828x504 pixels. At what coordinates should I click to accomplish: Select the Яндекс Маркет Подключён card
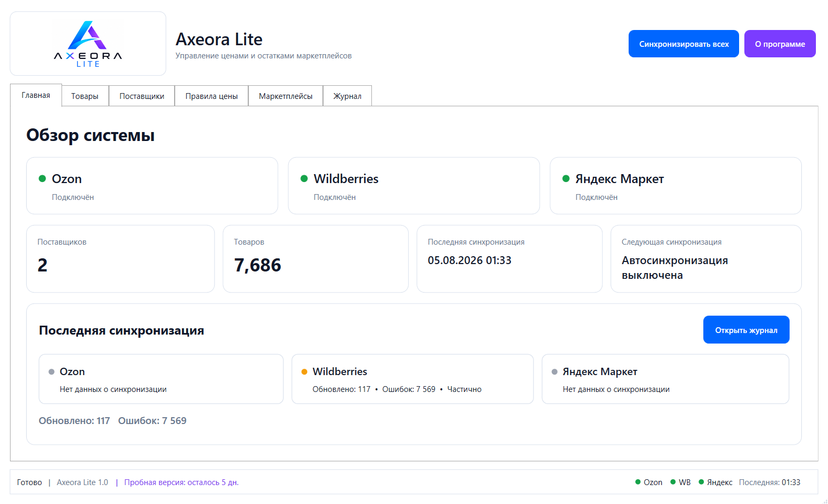click(675, 186)
